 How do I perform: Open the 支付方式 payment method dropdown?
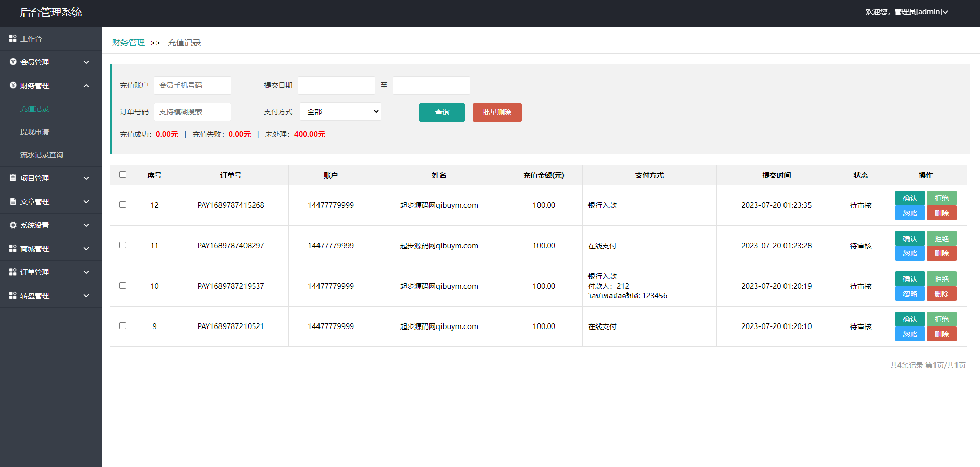click(340, 112)
